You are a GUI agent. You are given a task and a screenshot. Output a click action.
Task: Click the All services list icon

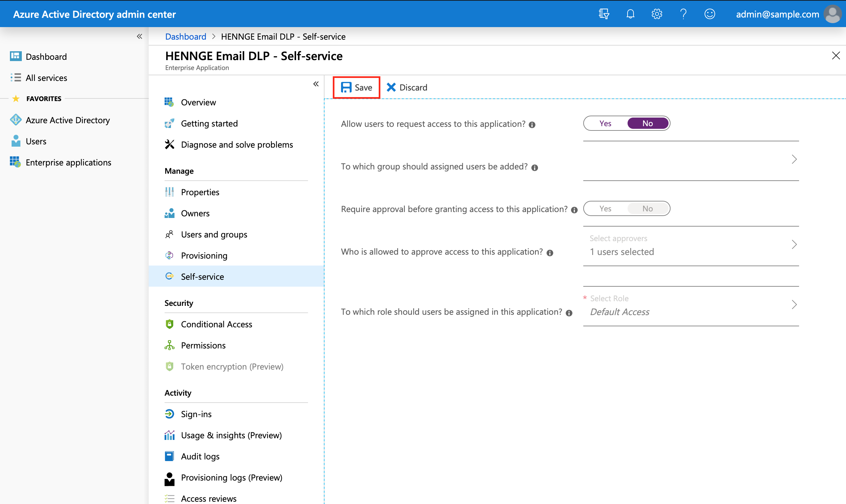16,77
